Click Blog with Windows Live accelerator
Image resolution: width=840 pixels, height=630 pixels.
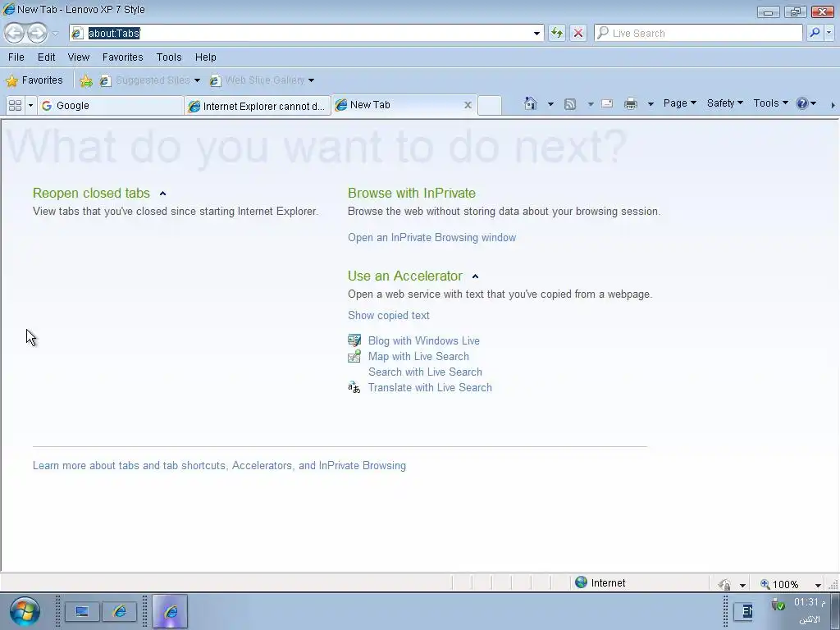424,340
